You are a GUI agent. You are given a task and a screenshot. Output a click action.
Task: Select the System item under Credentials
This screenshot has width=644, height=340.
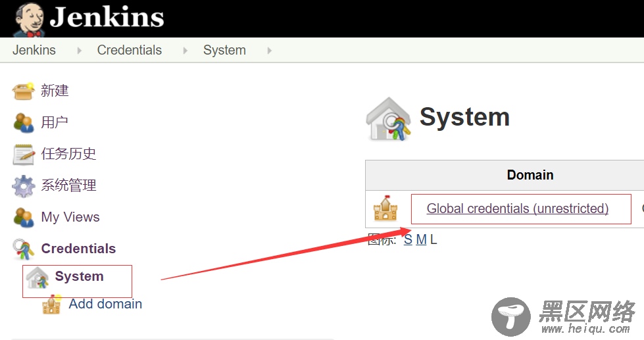click(x=80, y=276)
